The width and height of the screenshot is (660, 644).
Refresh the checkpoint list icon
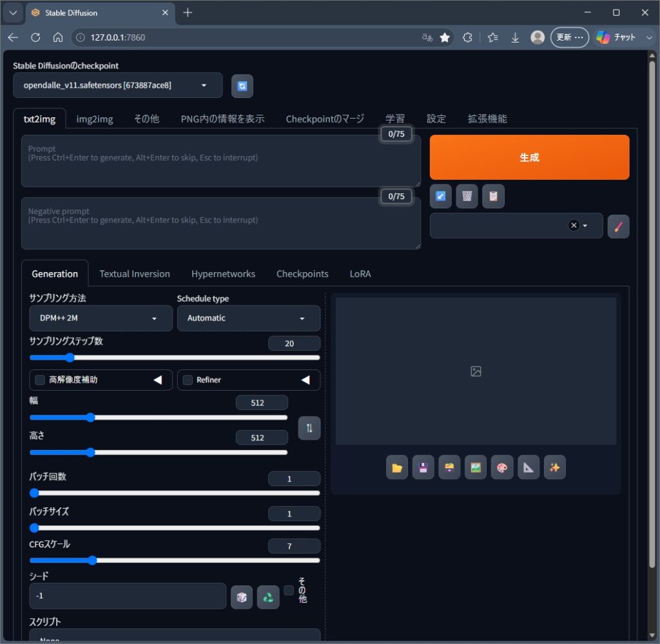[242, 86]
